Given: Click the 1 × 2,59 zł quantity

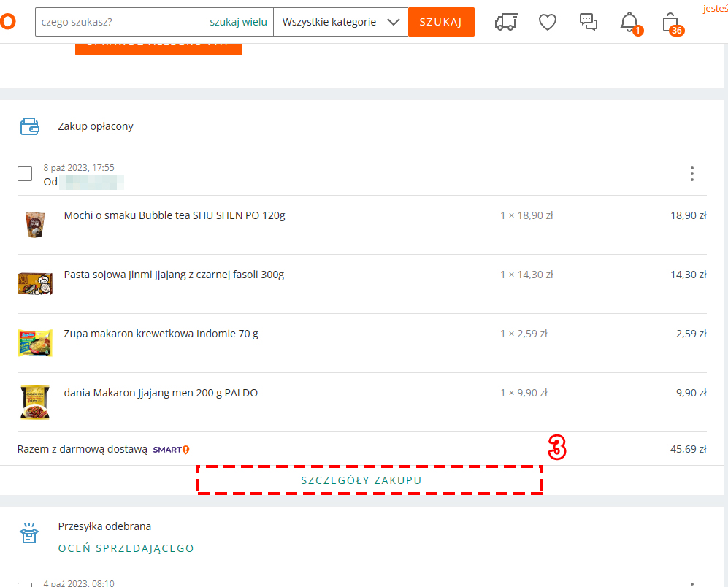Looking at the screenshot, I should click(x=524, y=334).
